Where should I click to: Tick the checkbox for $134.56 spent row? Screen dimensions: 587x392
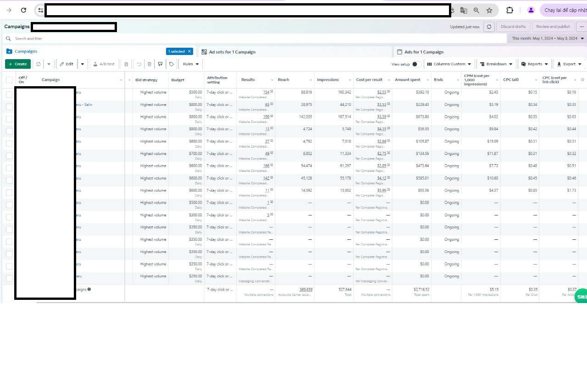point(9,156)
